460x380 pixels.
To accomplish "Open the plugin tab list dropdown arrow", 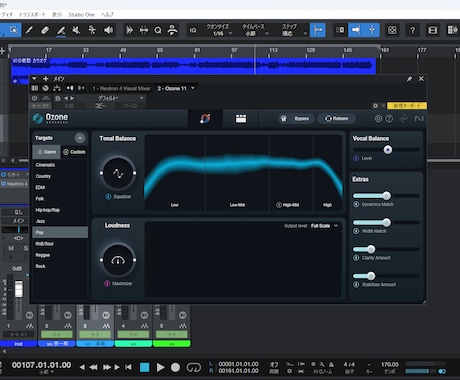I will point(193,88).
